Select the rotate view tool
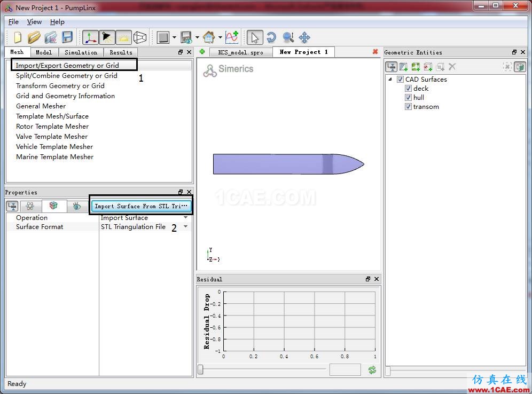 271,37
